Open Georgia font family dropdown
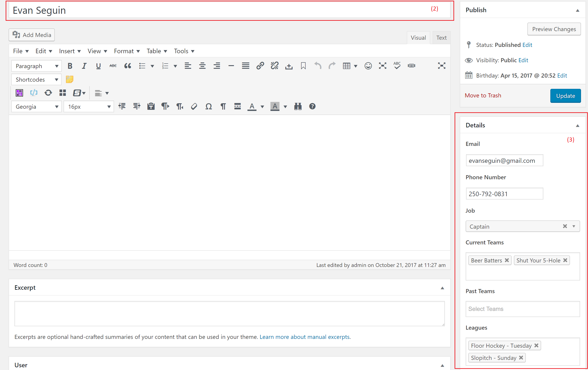The image size is (588, 370). pos(36,107)
